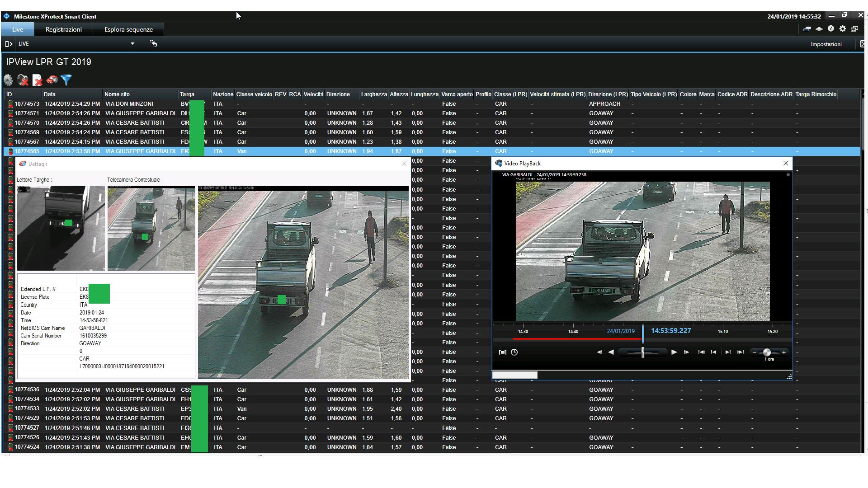Step to previous frame
The height and width of the screenshot is (488, 868).
tap(599, 352)
